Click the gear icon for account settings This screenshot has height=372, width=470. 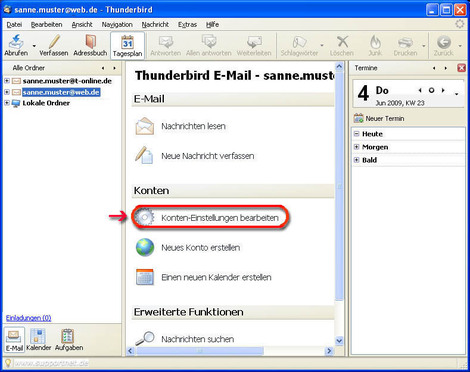point(144,217)
